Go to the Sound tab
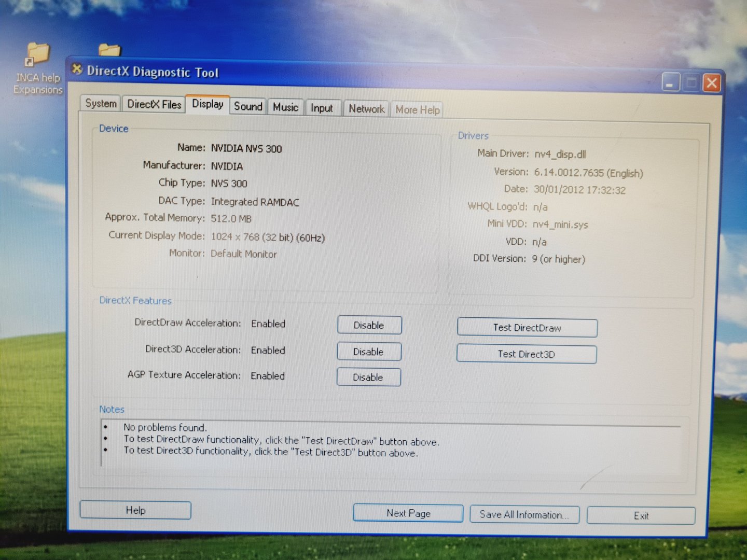 [248, 106]
